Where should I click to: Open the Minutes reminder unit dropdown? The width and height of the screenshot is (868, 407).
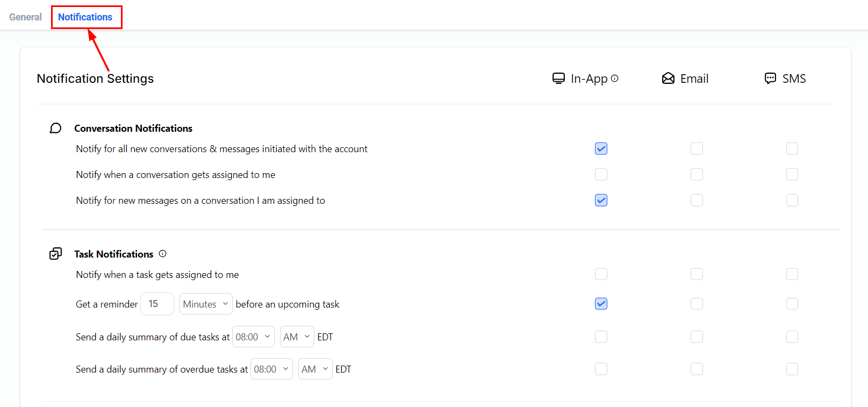206,304
